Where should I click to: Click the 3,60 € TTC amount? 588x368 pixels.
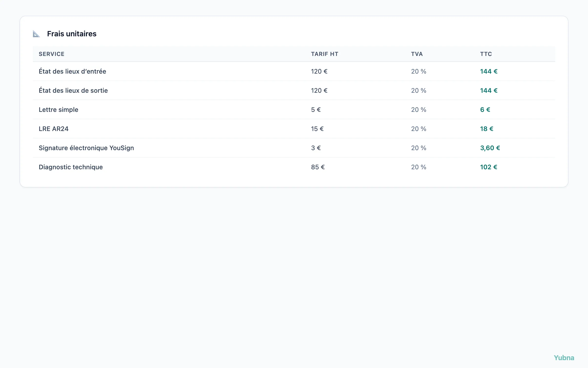click(490, 148)
